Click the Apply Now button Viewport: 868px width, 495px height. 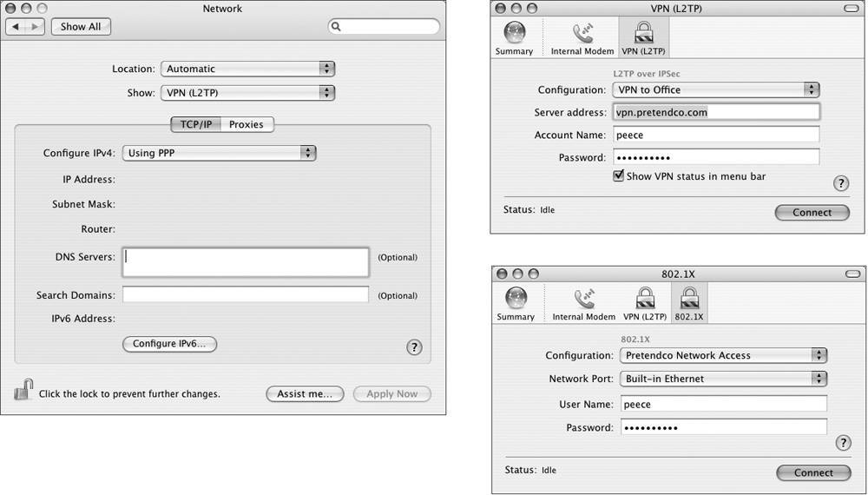392,393
